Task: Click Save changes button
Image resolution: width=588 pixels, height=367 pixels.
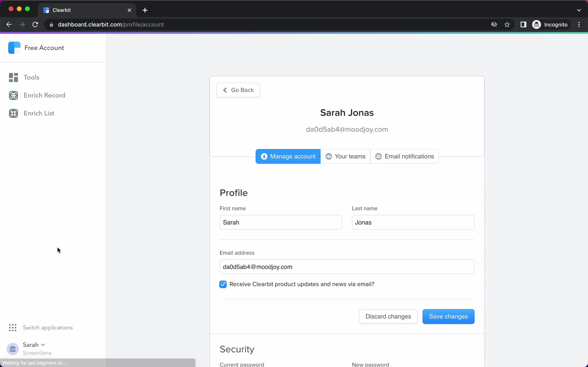Action: coord(448,316)
